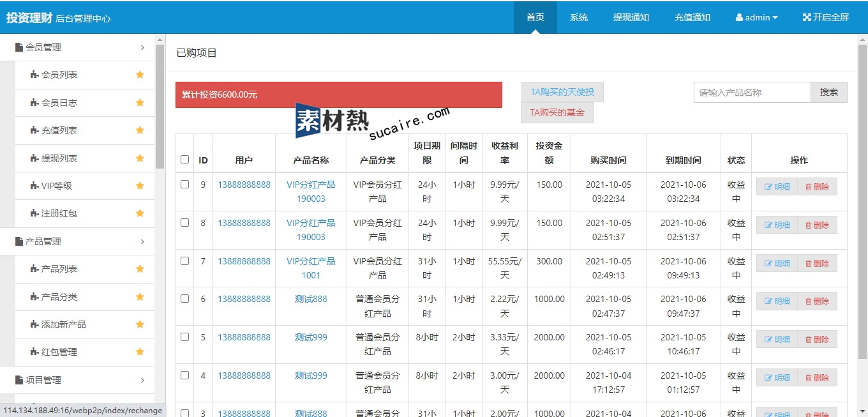The image size is (868, 417).
Task: Open 明细 details for row ID 9
Action: [777, 186]
